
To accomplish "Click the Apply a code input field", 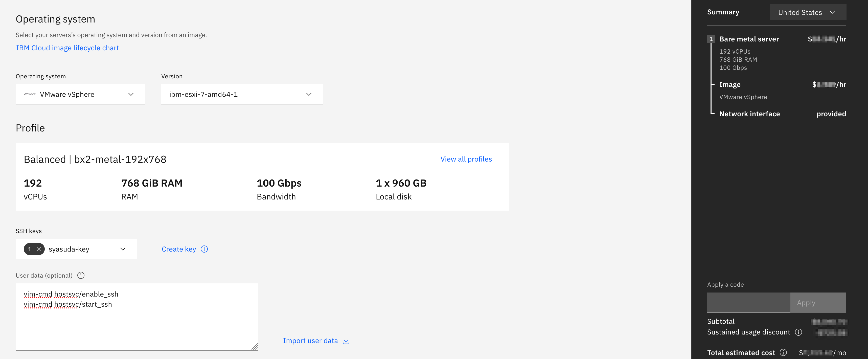I will pyautogui.click(x=748, y=303).
